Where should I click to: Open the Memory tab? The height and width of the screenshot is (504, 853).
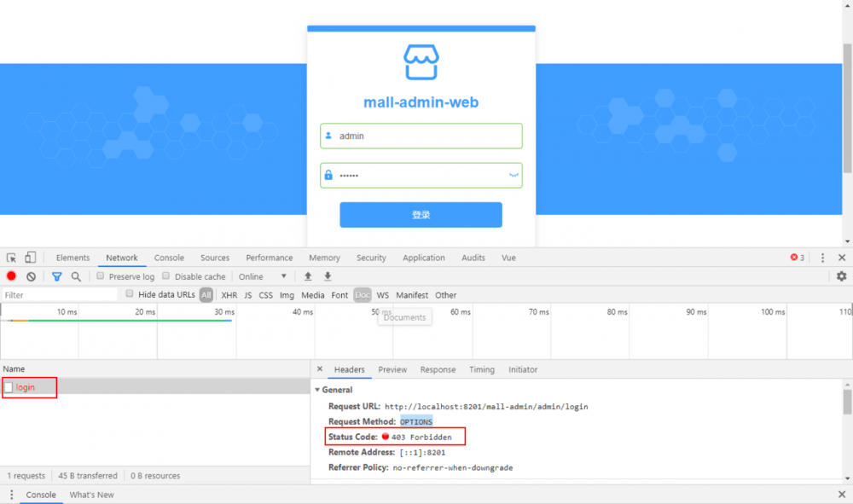[x=324, y=258]
